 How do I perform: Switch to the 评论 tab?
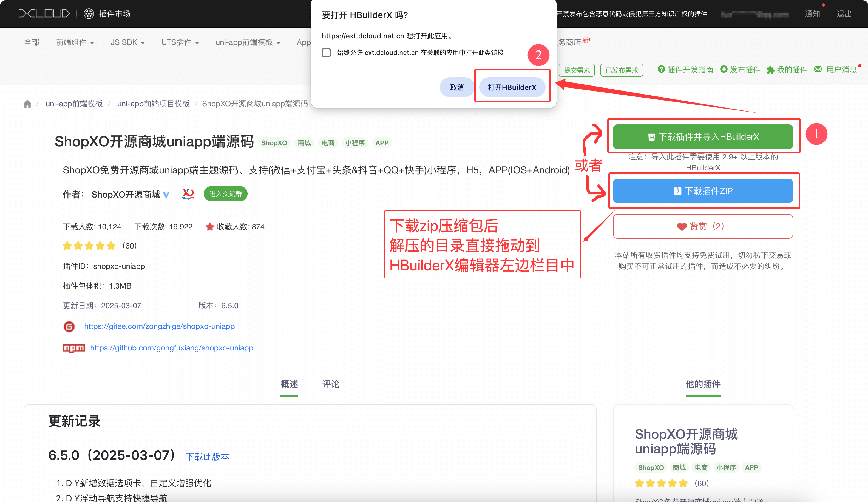pyautogui.click(x=331, y=384)
